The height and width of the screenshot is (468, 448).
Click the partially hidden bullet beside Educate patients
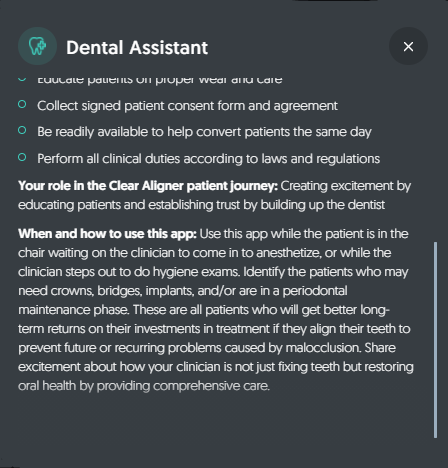coord(22,79)
